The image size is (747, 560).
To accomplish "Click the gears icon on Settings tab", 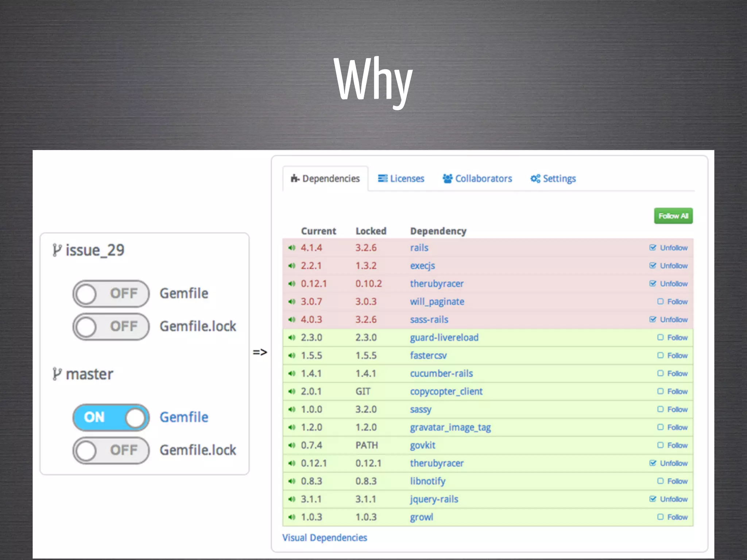I will (535, 179).
